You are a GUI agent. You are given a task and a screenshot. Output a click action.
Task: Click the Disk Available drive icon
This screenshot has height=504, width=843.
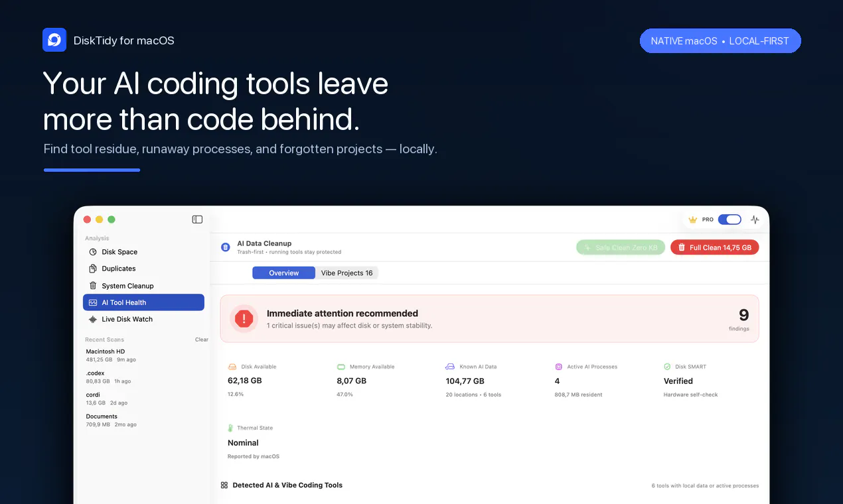[x=232, y=367]
